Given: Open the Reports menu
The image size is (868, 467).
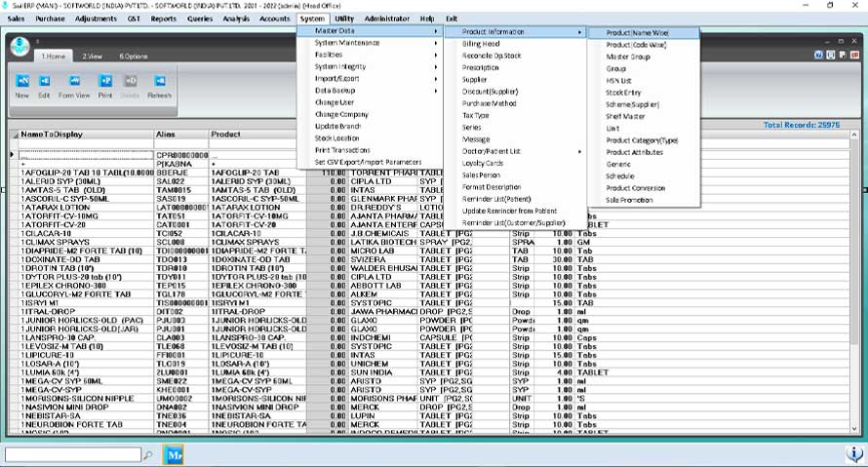Looking at the screenshot, I should pos(163,19).
